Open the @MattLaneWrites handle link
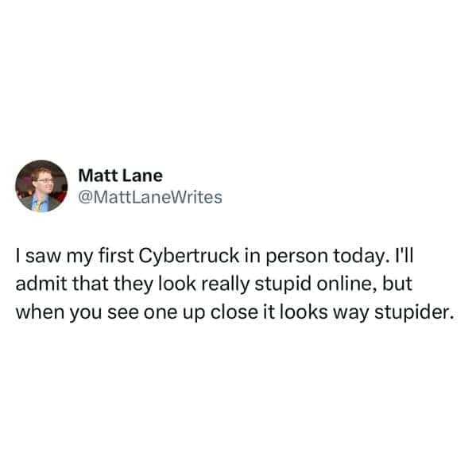 [150, 197]
